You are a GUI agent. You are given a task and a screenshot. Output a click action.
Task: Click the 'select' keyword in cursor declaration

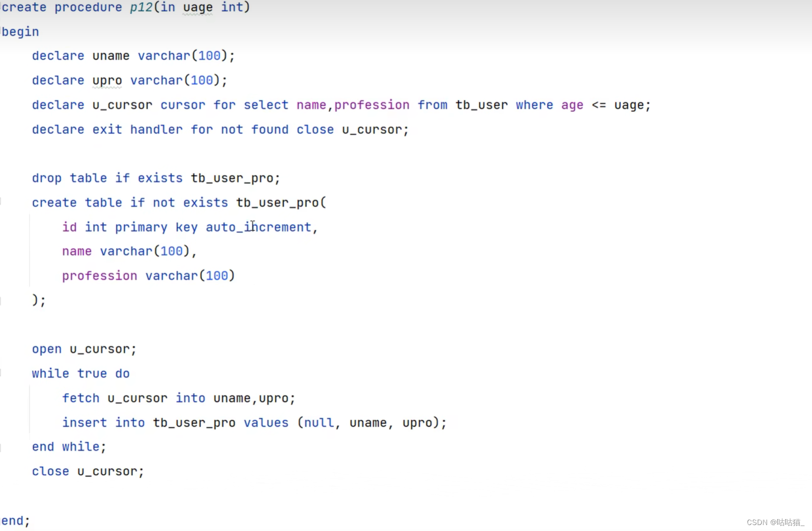[x=266, y=105]
